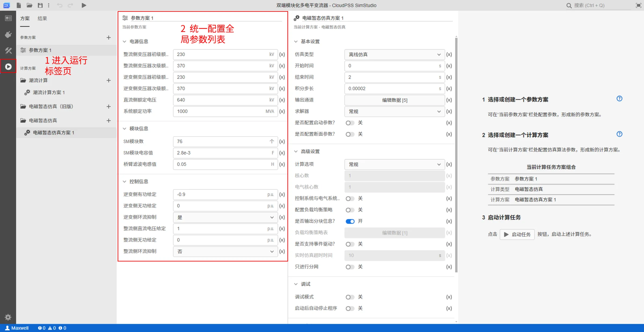Toggle 只进行分网 switch

(x=350, y=267)
